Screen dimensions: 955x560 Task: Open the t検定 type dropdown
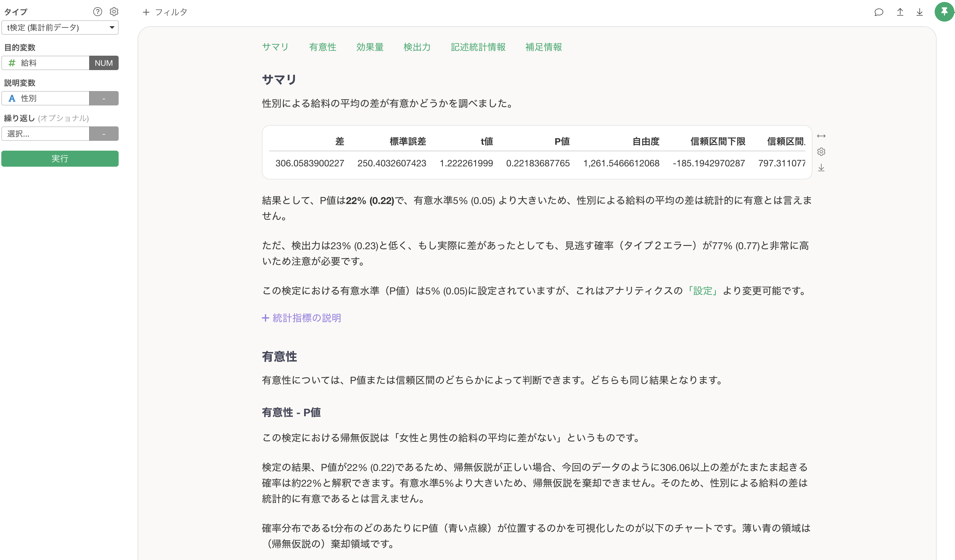tap(60, 28)
